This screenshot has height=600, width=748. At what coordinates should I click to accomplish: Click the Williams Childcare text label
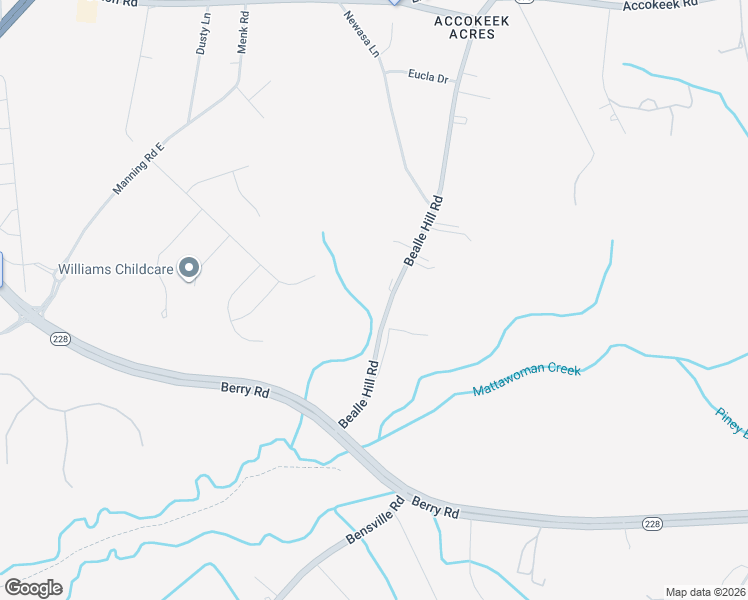tap(116, 269)
